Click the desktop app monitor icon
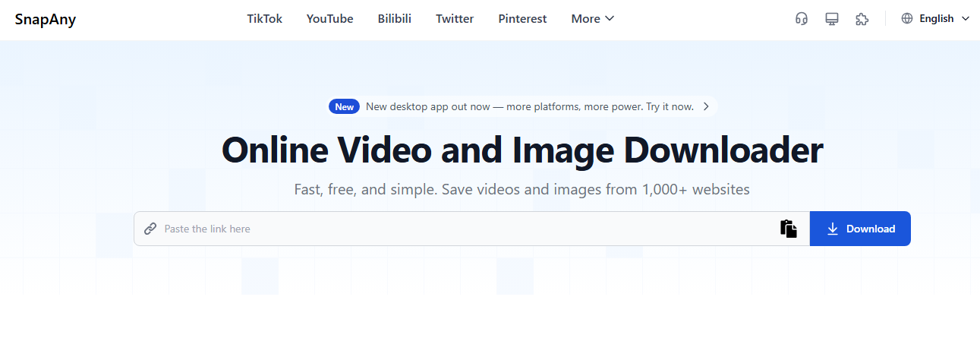Image resolution: width=980 pixels, height=338 pixels. 831,19
